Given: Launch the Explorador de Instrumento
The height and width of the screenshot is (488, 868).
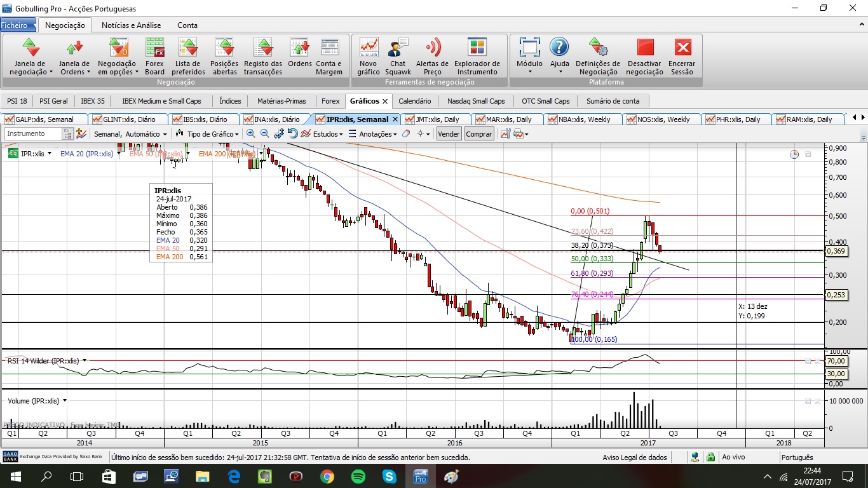Looking at the screenshot, I should tap(477, 55).
